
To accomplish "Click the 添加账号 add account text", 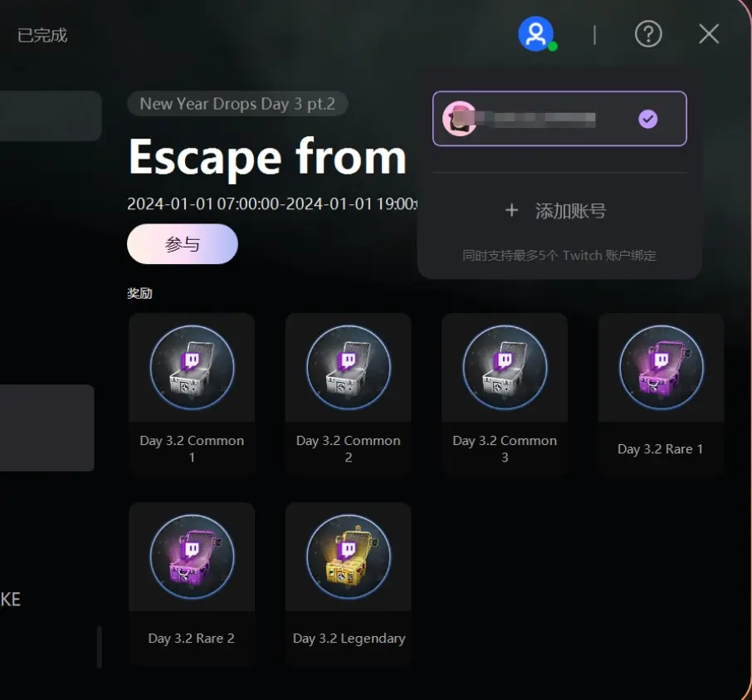I will point(570,211).
